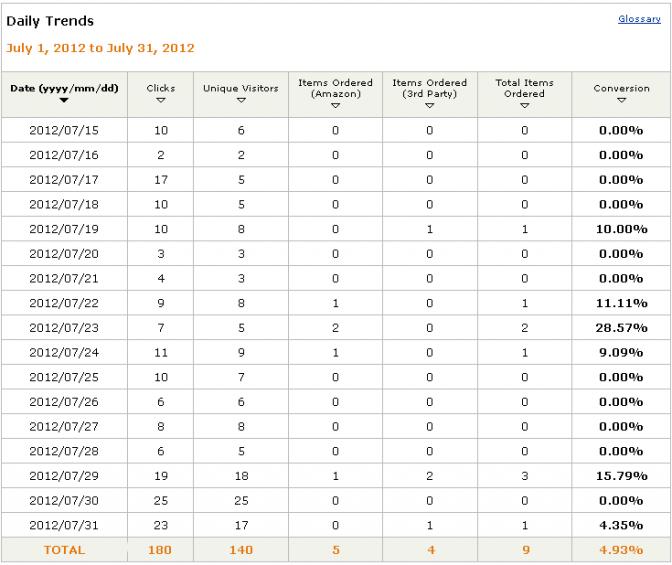Sort by Conversion using its arrow
Viewport: 672px width, 565px height.
click(621, 100)
